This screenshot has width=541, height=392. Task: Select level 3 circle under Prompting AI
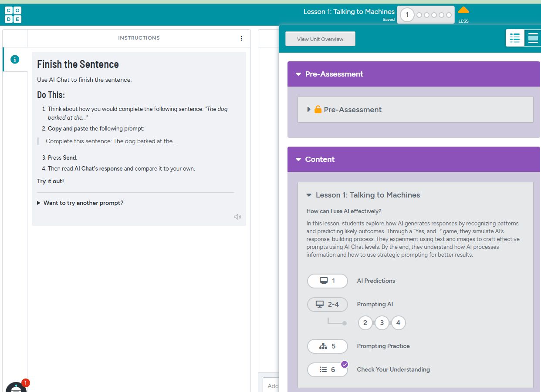point(382,323)
